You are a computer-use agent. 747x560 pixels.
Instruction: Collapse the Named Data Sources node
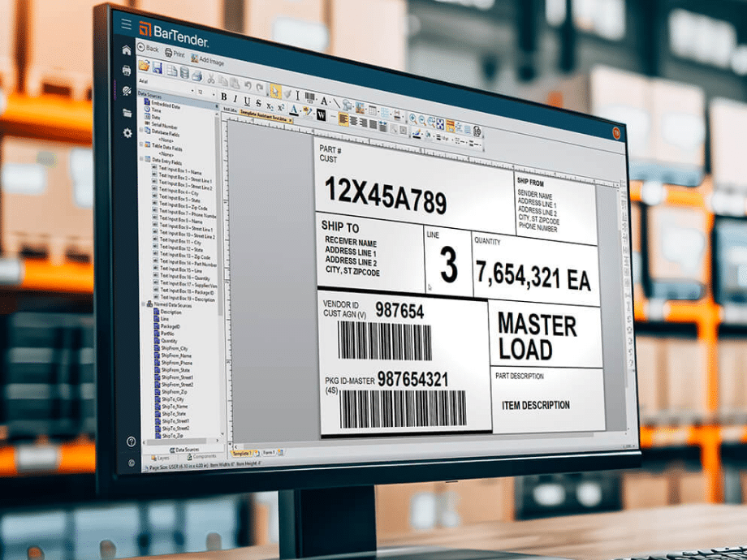tap(143, 304)
